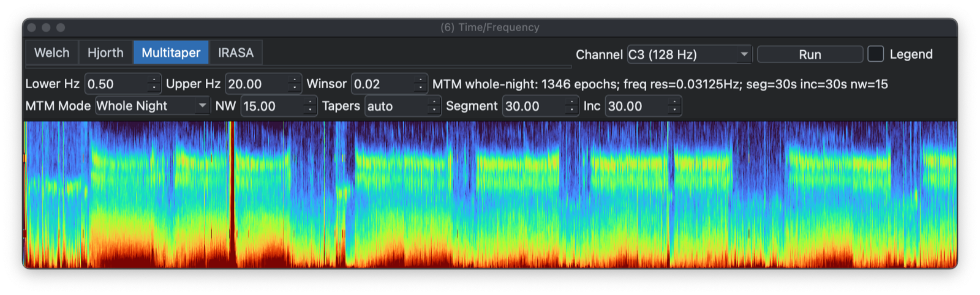
Task: Decrease NW using the down arrow
Action: [311, 110]
